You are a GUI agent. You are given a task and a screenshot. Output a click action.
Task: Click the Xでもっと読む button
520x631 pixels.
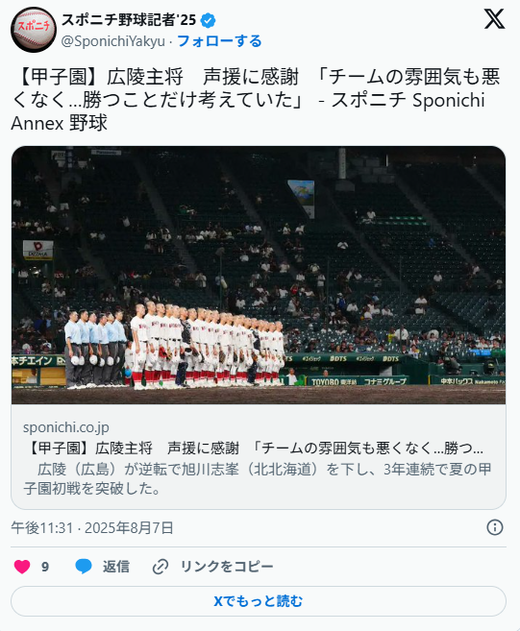[258, 601]
